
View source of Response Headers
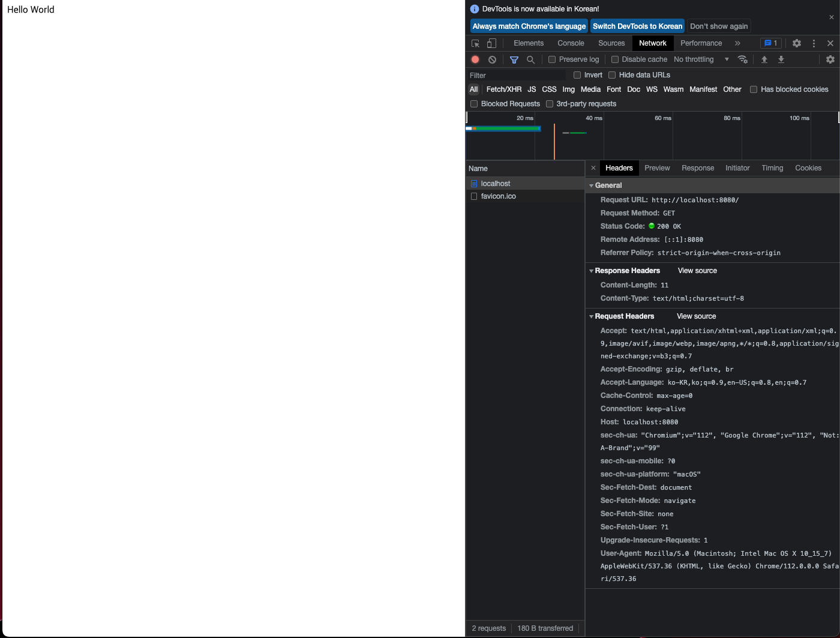click(697, 271)
